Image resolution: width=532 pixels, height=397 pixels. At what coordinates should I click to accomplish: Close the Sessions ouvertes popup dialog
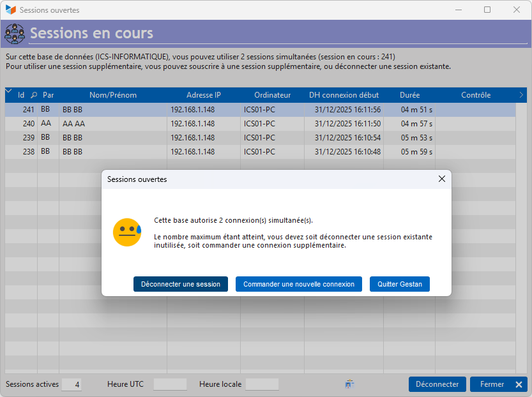click(x=441, y=179)
